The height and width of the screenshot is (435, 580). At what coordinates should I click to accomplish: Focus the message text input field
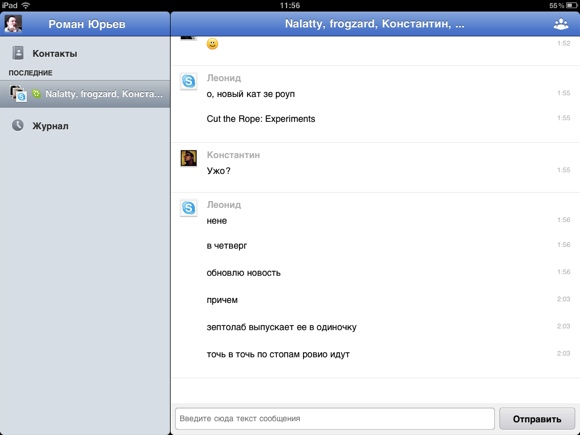click(335, 419)
